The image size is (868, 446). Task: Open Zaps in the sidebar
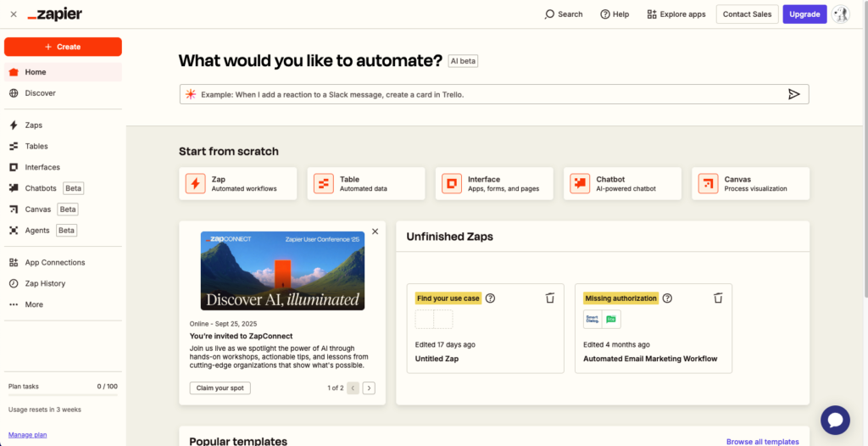(63, 125)
